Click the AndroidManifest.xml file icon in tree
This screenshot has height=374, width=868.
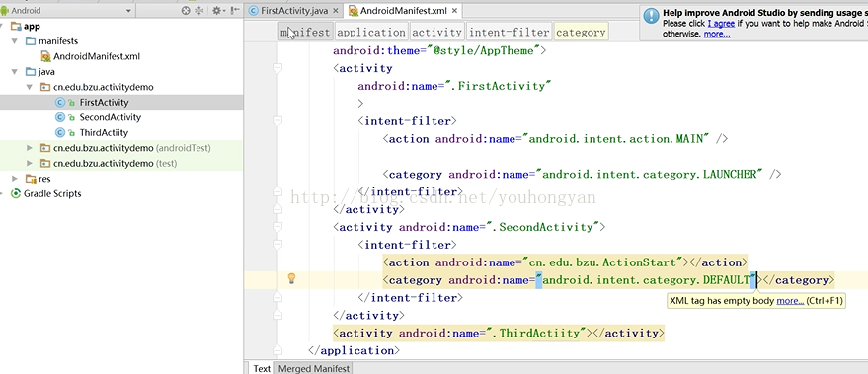[46, 56]
